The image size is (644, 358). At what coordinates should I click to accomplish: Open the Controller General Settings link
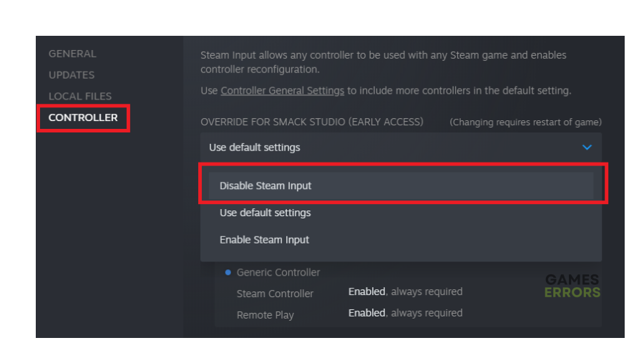(x=282, y=90)
